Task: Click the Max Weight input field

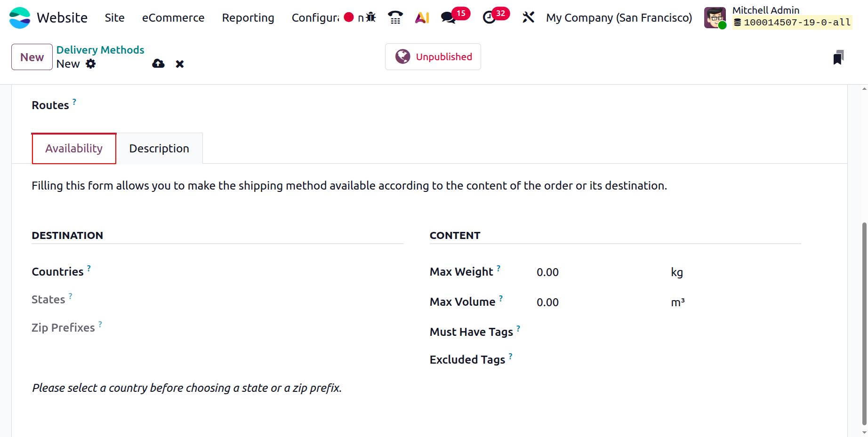Action: [x=598, y=272]
